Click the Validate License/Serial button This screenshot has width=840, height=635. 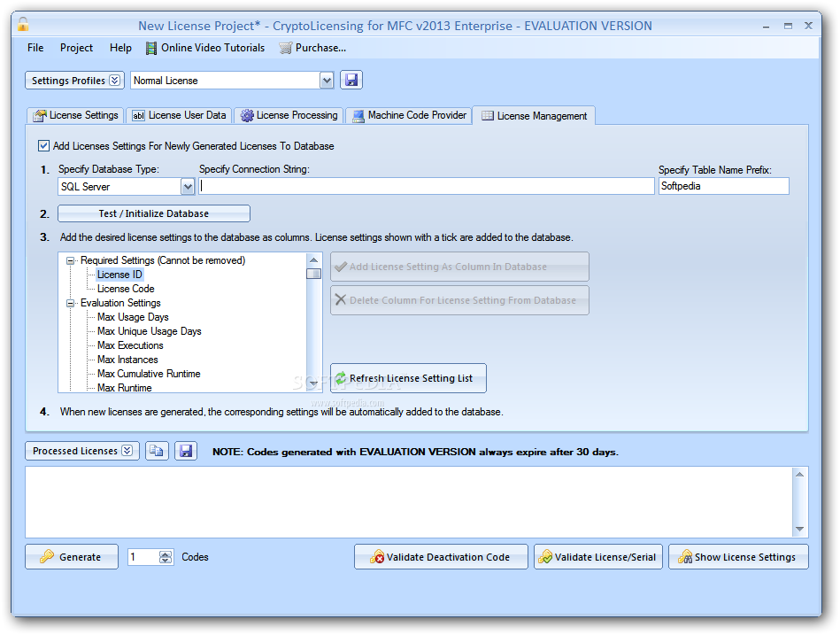coord(597,557)
